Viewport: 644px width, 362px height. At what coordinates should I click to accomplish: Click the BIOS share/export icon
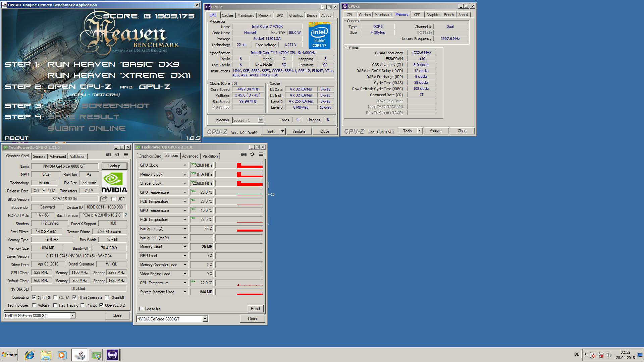click(x=104, y=199)
